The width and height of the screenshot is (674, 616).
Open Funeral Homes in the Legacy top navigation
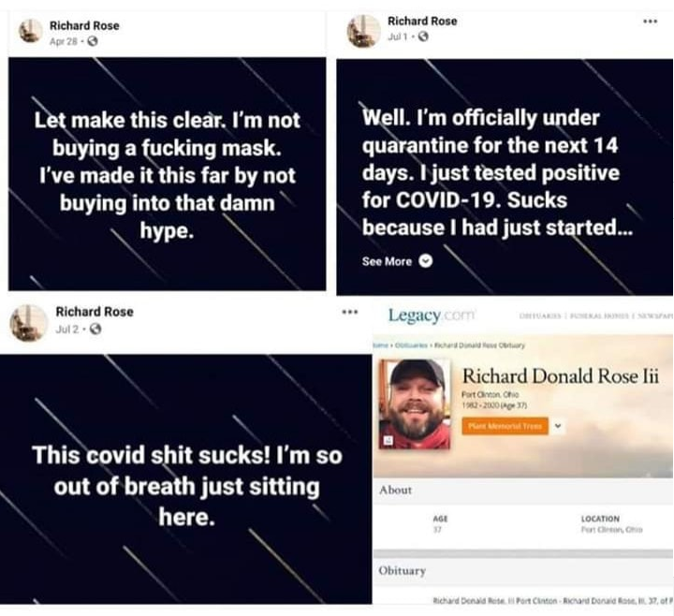[600, 315]
